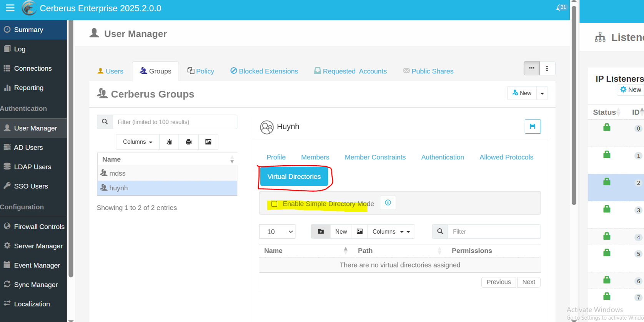The image size is (644, 322).
Task: Open the notifications bell with 31 badge
Action: point(561,8)
